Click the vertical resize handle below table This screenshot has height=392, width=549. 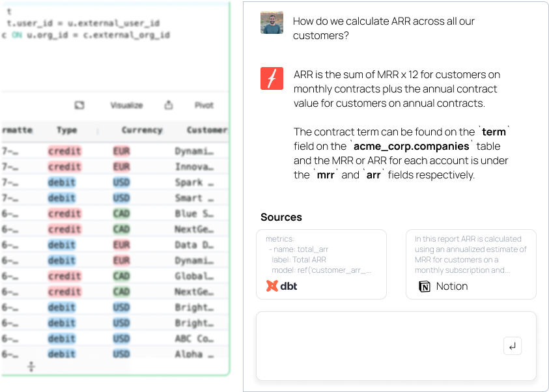click(x=31, y=367)
